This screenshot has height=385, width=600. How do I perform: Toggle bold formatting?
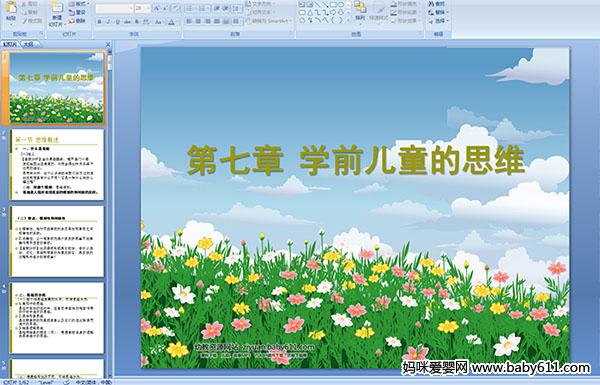99,22
